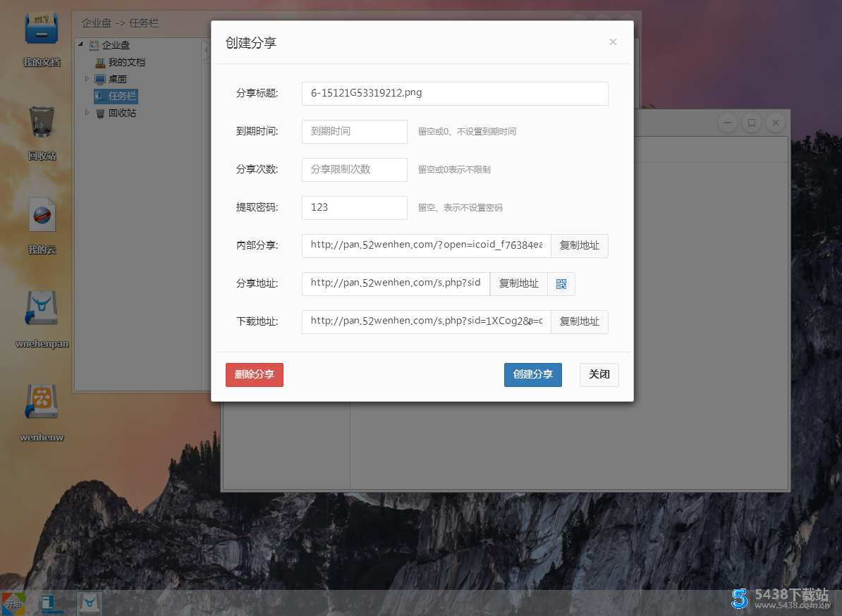Open the Windows 开始 menu
This screenshot has width=842, height=616.
[x=11, y=603]
